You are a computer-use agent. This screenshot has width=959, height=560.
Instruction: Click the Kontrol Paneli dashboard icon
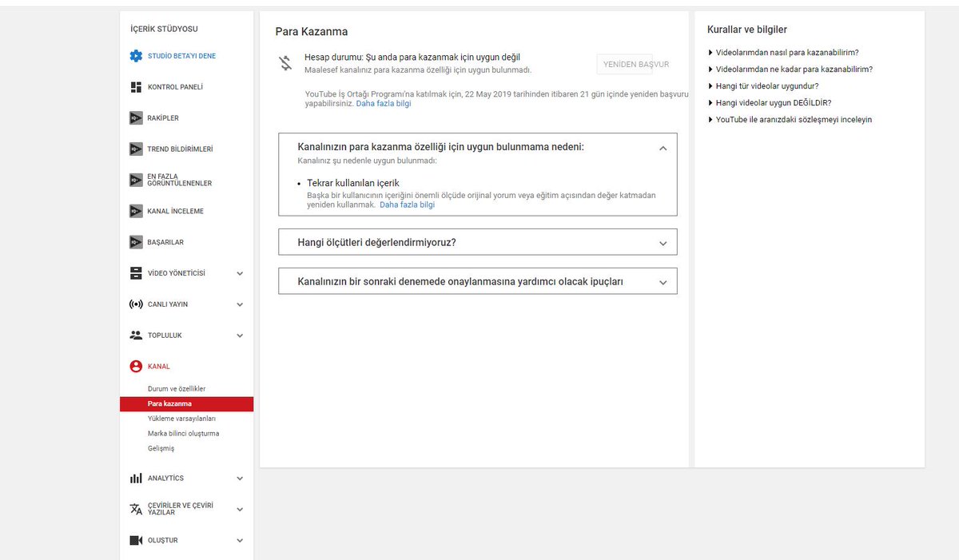click(136, 87)
